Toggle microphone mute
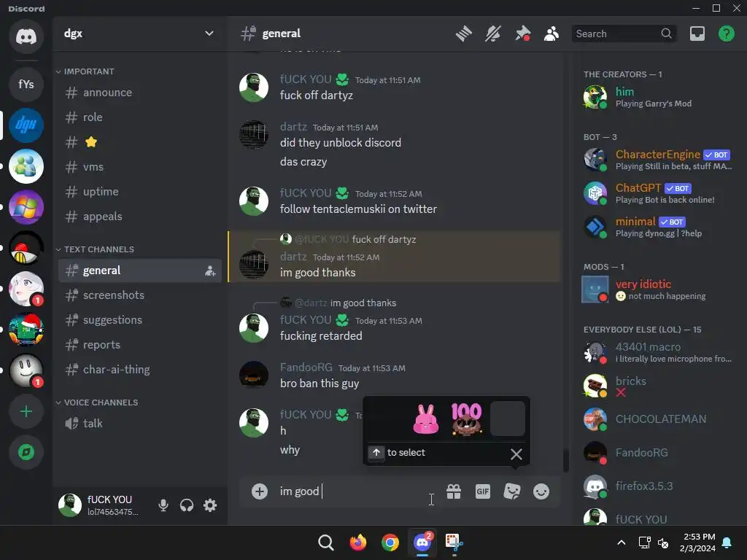This screenshot has width=747, height=560. (x=163, y=505)
